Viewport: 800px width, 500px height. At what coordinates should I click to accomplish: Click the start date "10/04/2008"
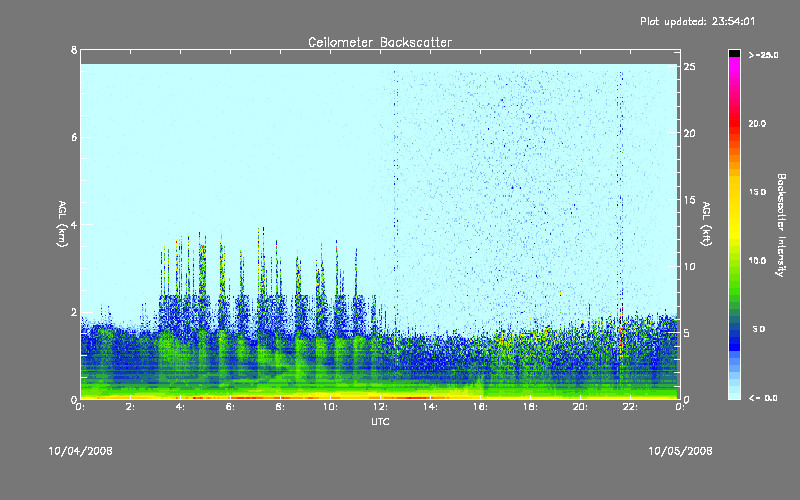pos(81,451)
